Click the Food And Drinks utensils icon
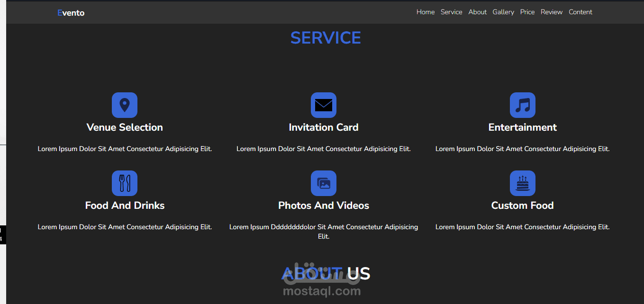The width and height of the screenshot is (644, 304). 125,183
